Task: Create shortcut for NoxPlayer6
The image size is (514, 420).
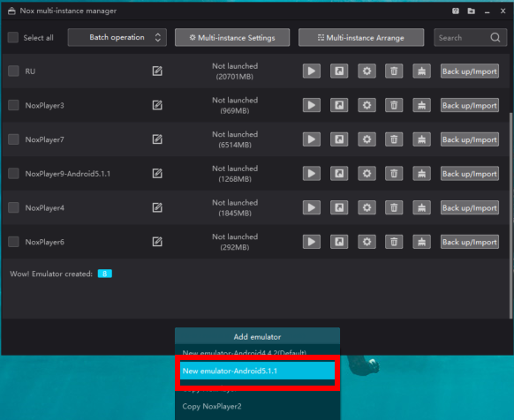Action: tap(339, 242)
